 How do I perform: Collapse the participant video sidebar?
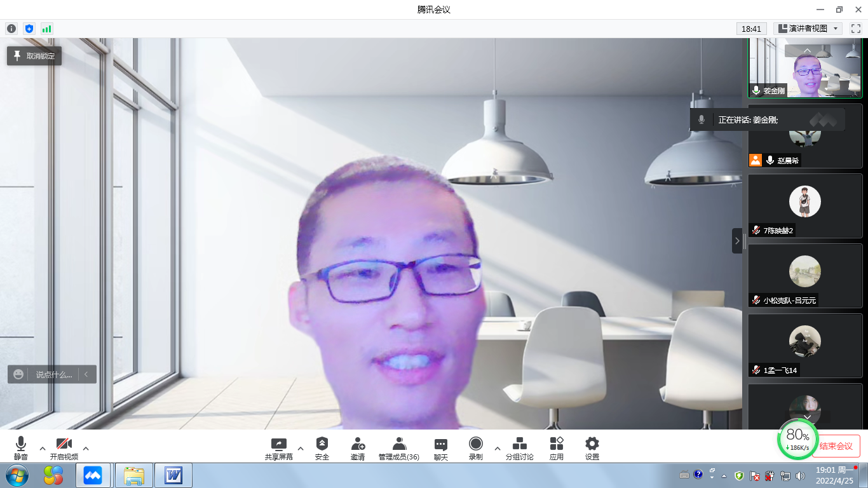pos(737,241)
